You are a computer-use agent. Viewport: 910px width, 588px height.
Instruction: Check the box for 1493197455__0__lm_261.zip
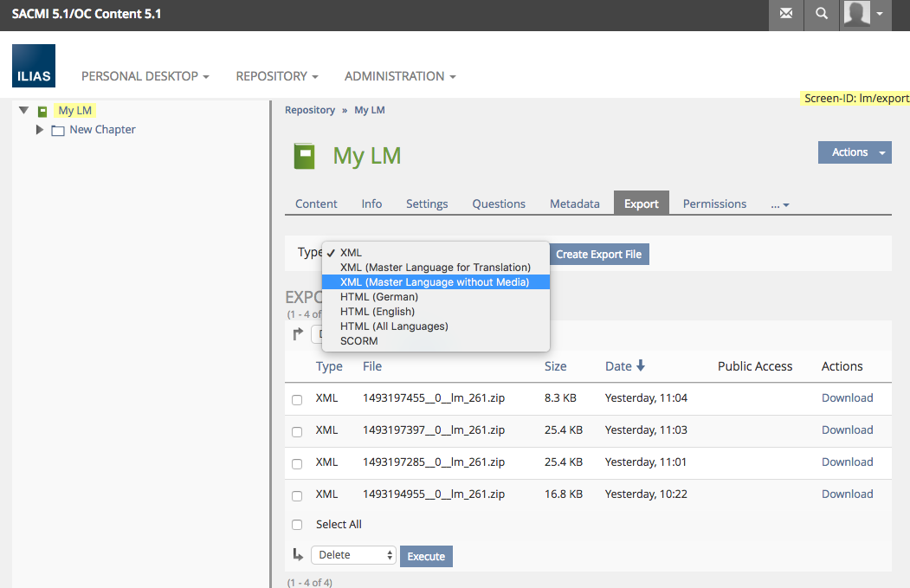tap(297, 400)
